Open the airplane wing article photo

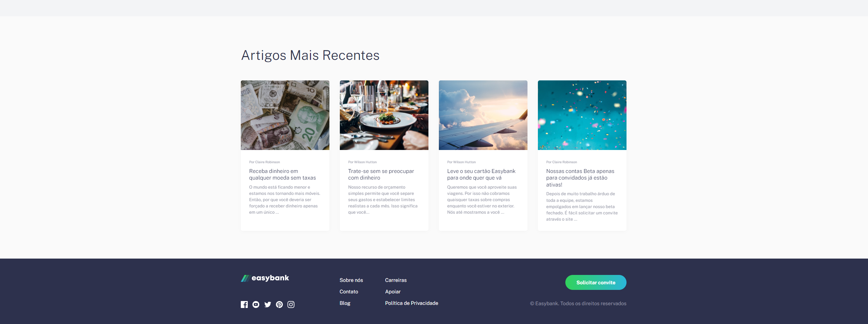pos(483,115)
